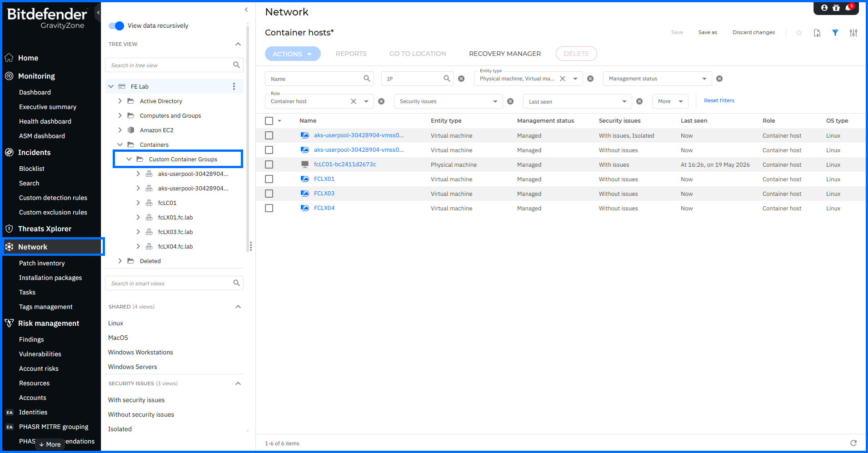Collapse the SHARED views section
Viewport: 868px width, 453px height.
238,307
